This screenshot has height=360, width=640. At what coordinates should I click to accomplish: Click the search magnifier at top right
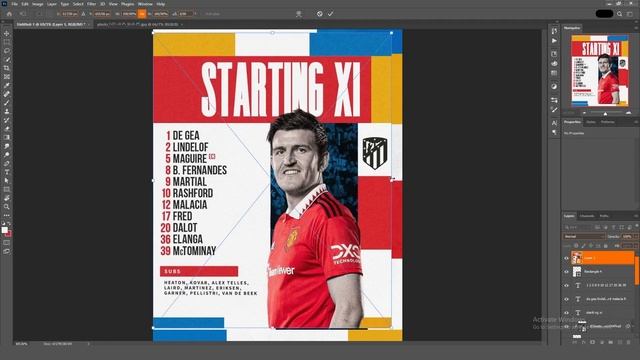coord(620,14)
